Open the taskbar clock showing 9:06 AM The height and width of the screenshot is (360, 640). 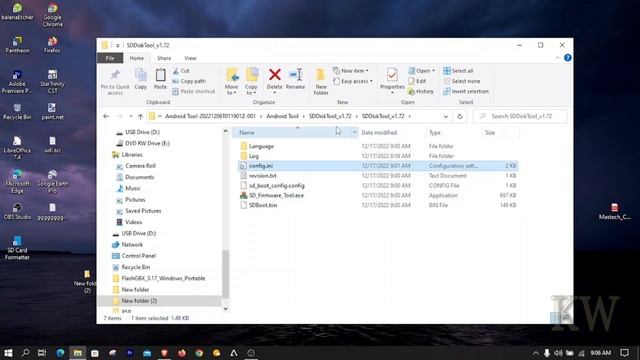(600, 353)
